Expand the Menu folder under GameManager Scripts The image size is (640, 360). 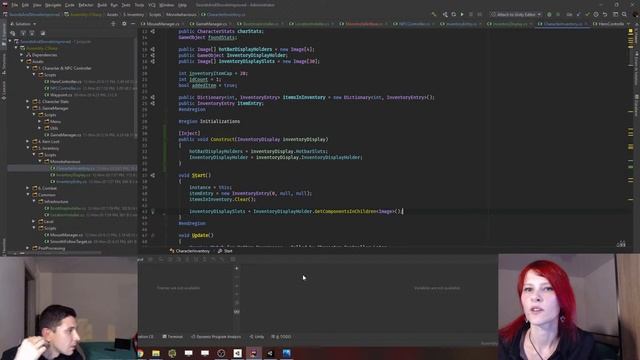click(x=40, y=122)
